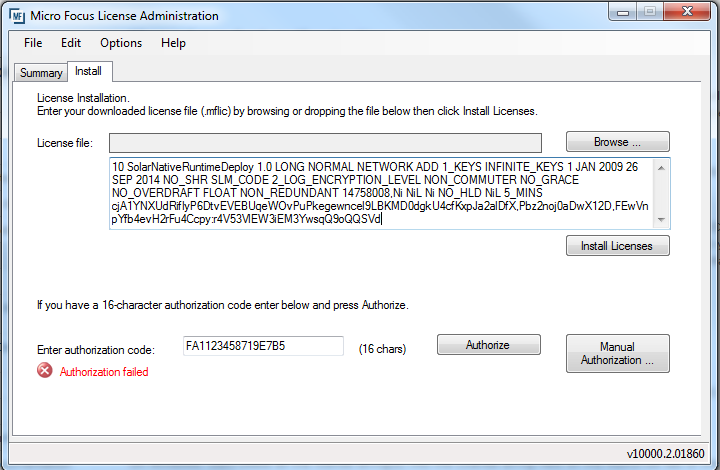
Task: Focus the authorization code input field
Action: tap(262, 346)
